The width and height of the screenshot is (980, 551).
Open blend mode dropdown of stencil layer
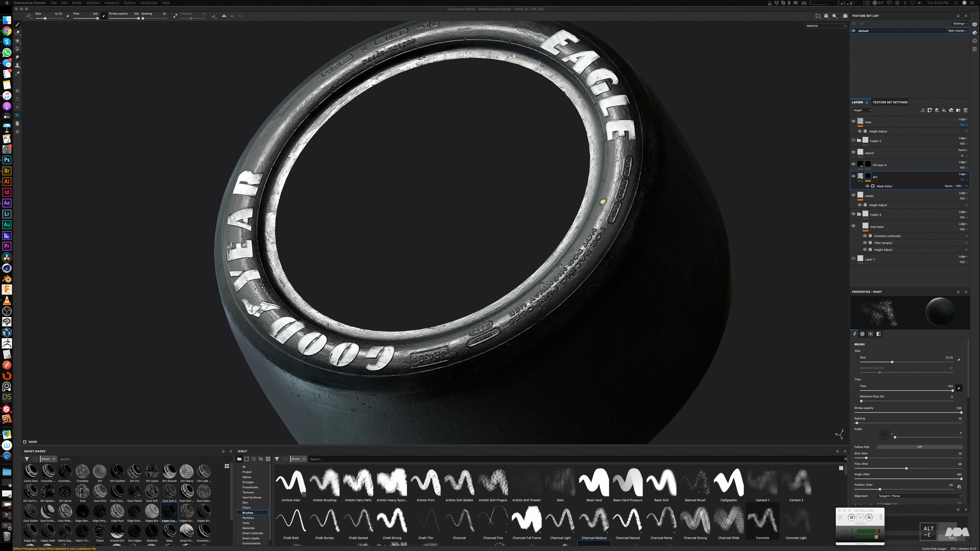coord(963,150)
